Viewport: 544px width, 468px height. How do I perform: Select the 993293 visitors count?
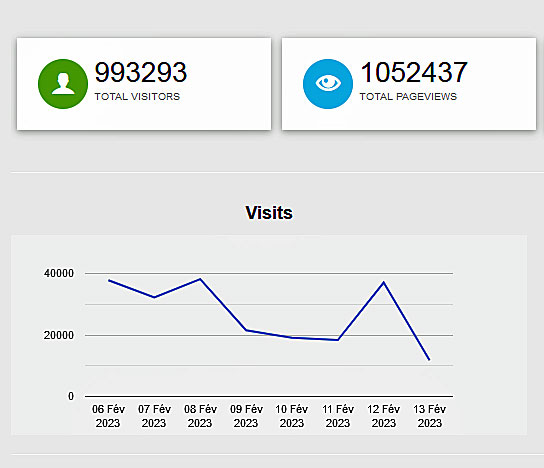click(141, 72)
